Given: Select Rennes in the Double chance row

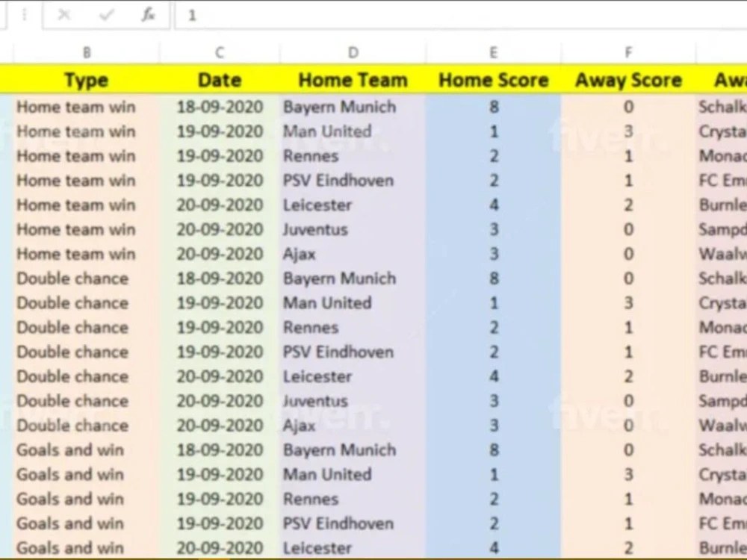Looking at the screenshot, I should point(353,328).
